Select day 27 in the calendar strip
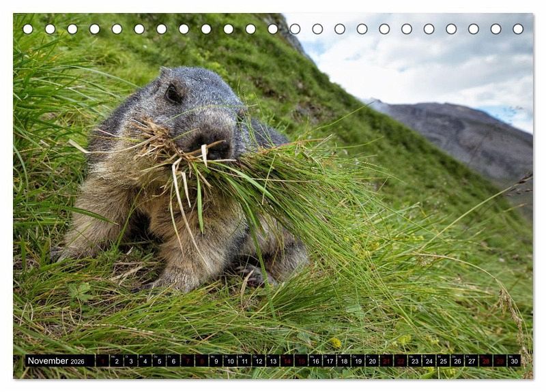The height and width of the screenshot is (392, 546). 472,361
